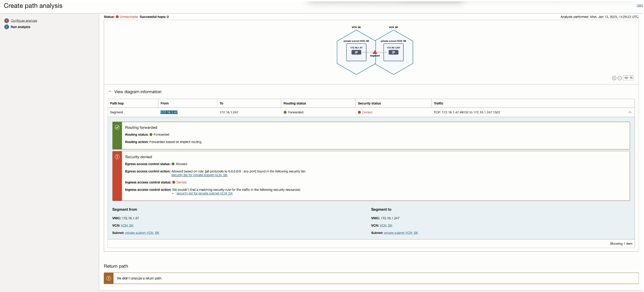
Task: Click the TCP traffic description cell
Action: 467,112
